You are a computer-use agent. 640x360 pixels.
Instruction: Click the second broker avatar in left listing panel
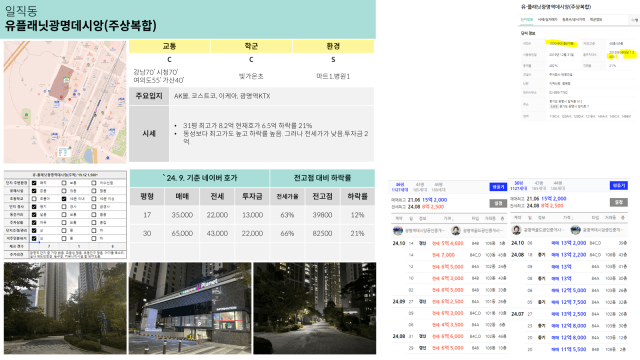[x=456, y=231]
